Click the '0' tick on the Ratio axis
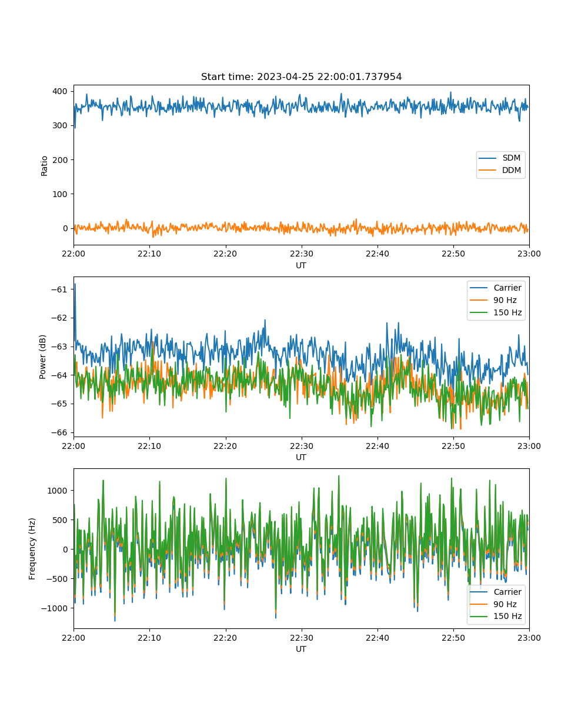Screen dimensions: 588x706 coord(66,228)
